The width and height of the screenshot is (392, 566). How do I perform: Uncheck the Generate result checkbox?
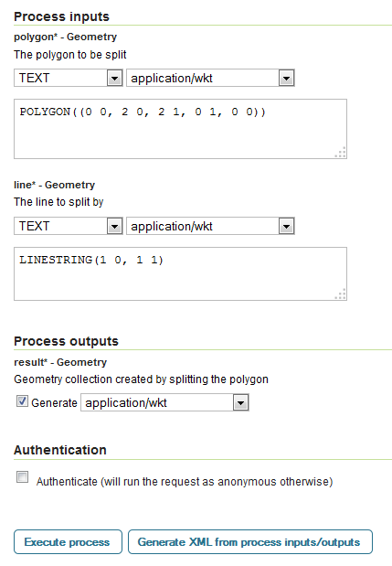pos(22,401)
